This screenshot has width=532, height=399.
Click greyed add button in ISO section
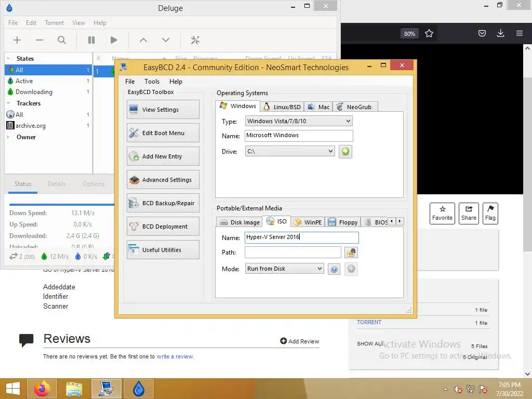click(x=351, y=269)
